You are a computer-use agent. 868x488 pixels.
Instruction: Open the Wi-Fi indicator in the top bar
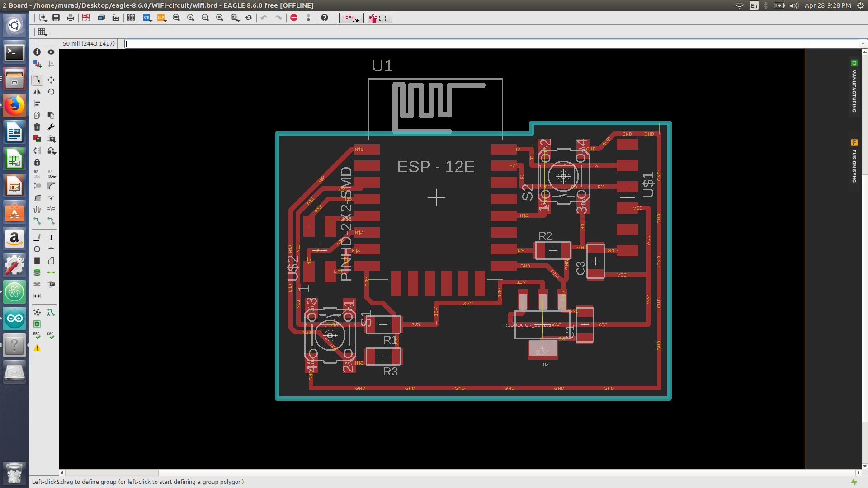point(740,5)
